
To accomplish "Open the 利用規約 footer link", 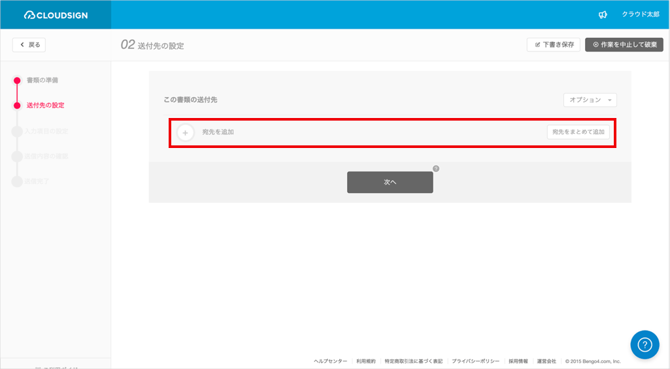I will (x=366, y=361).
